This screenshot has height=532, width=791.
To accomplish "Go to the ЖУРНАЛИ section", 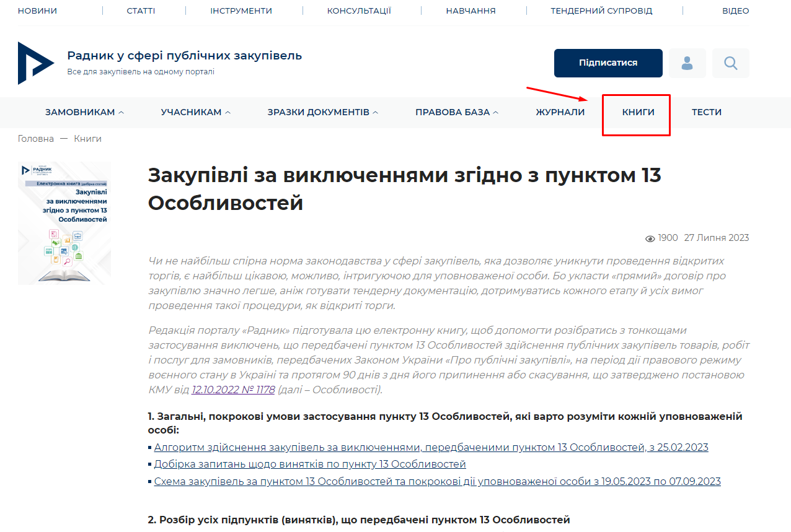I will pos(560,113).
